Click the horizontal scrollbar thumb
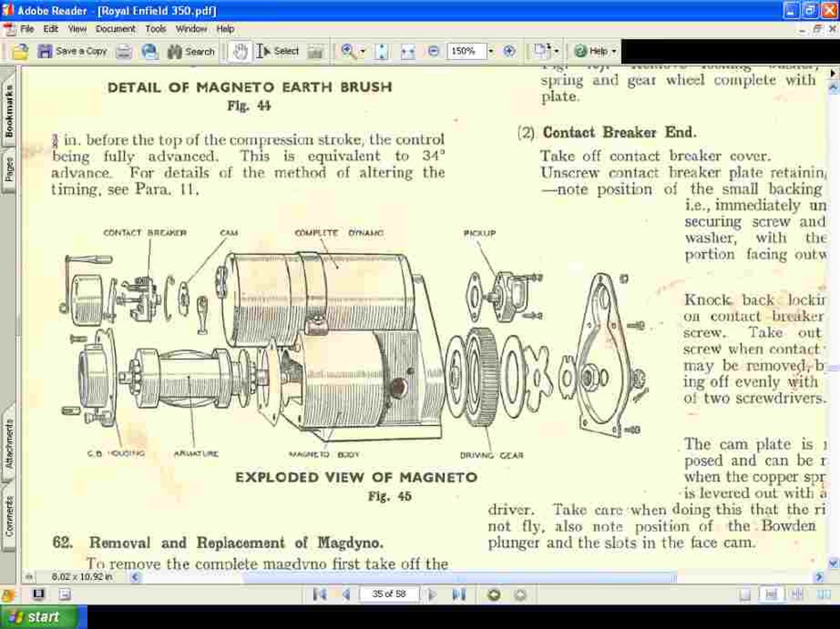The height and width of the screenshot is (629, 840). pyautogui.click(x=459, y=578)
